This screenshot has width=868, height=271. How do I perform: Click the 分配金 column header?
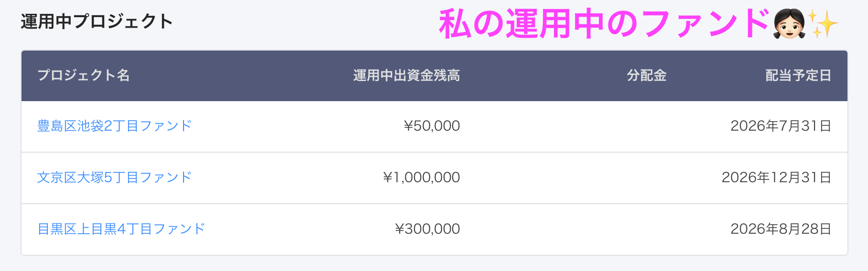pyautogui.click(x=646, y=75)
